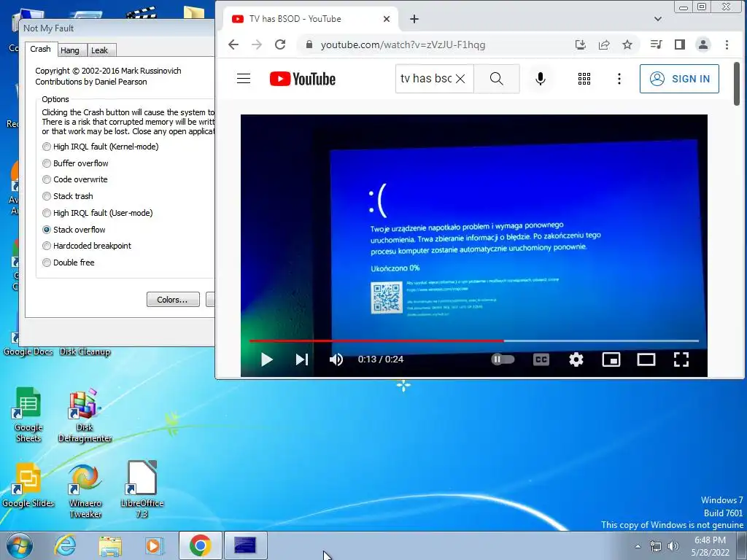
Task: Play the video
Action: pyautogui.click(x=267, y=359)
